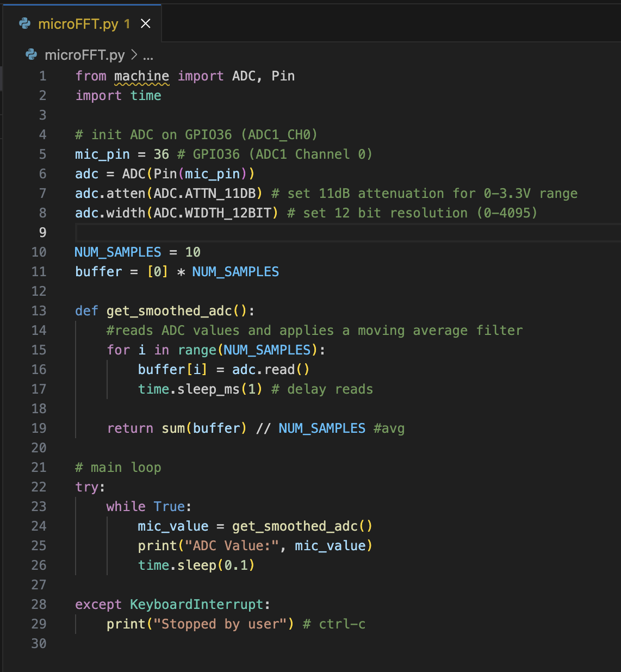Click line number 13 in the gutter
The image size is (621, 672).
[x=39, y=311]
